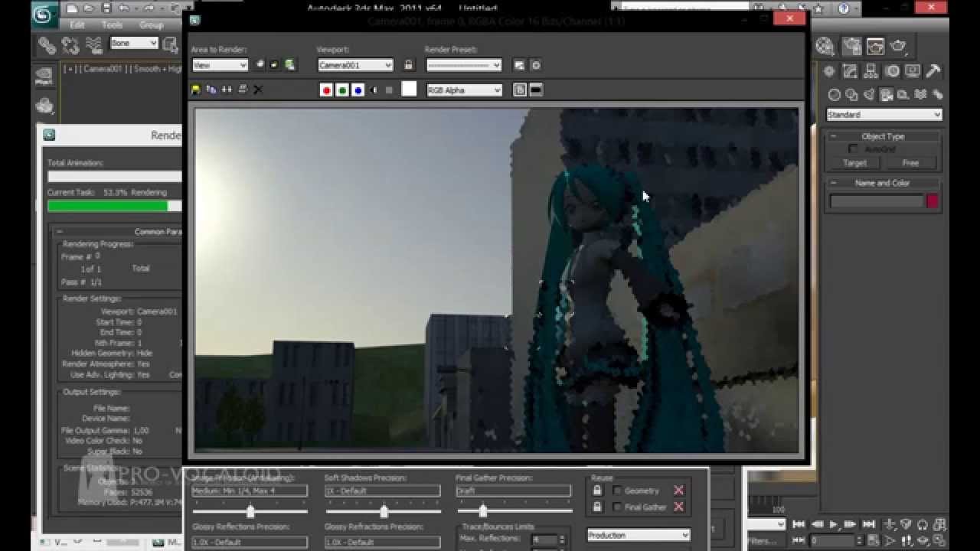This screenshot has height=551, width=980.
Task: Click the Clone Rendered Frame Window icon
Action: (x=227, y=90)
